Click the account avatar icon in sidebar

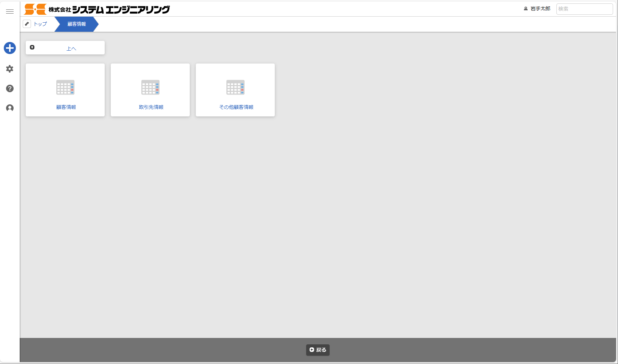(x=10, y=108)
